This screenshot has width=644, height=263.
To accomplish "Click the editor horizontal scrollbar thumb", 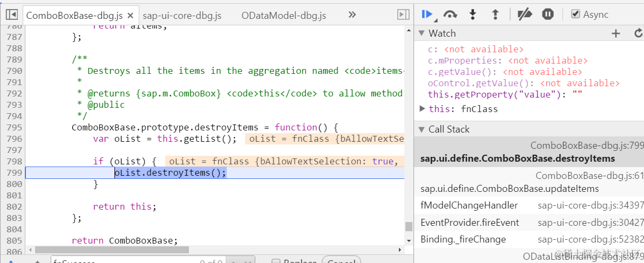I will point(112,250).
